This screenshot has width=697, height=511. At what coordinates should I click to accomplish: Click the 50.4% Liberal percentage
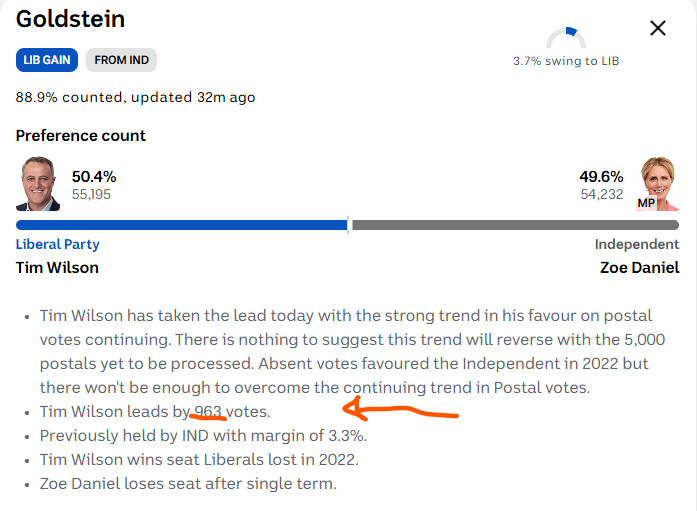94,176
